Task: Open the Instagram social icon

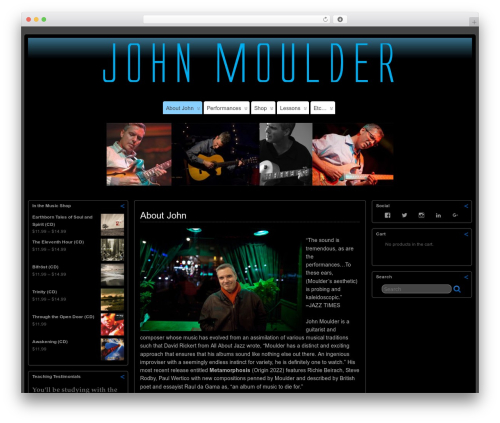Action: pyautogui.click(x=421, y=215)
